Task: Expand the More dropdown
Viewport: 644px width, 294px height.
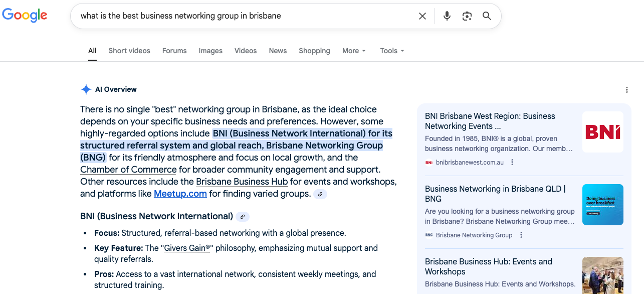Action: [x=354, y=51]
